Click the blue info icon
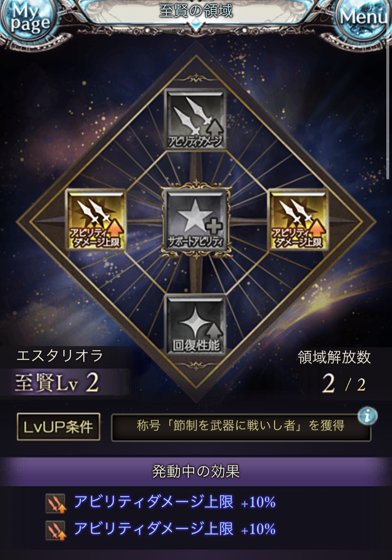Viewport: 392px width, 560px height. tap(368, 416)
